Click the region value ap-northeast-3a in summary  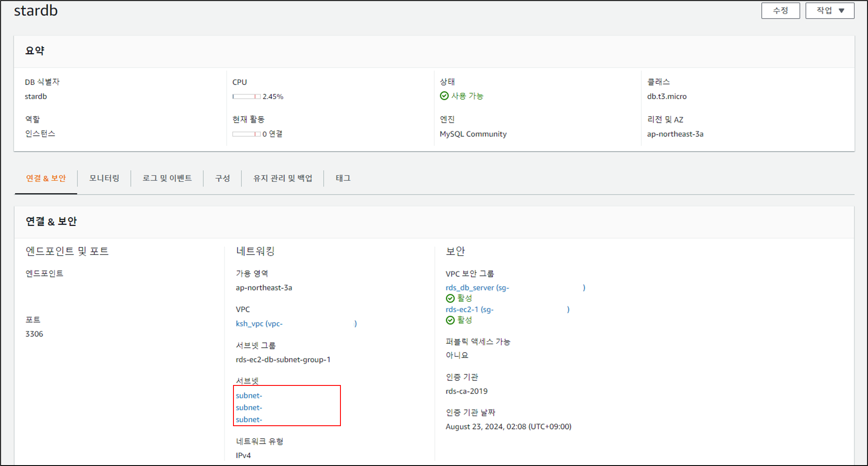[675, 134]
